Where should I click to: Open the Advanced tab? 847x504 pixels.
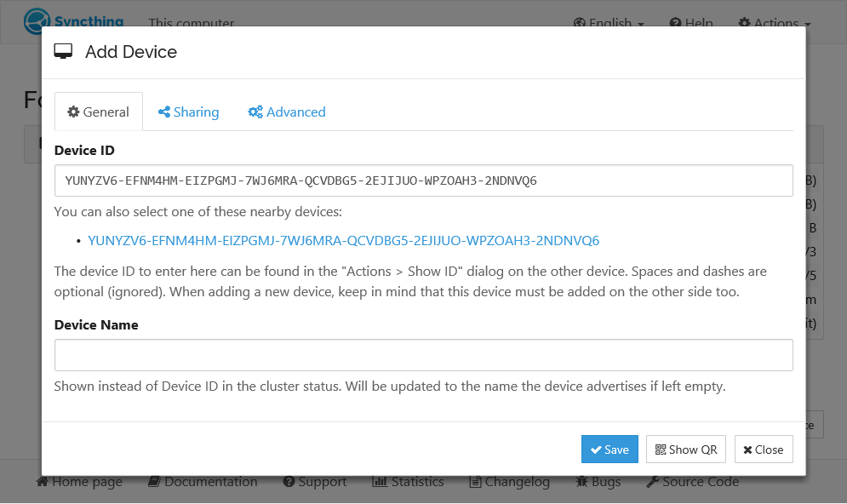(286, 112)
